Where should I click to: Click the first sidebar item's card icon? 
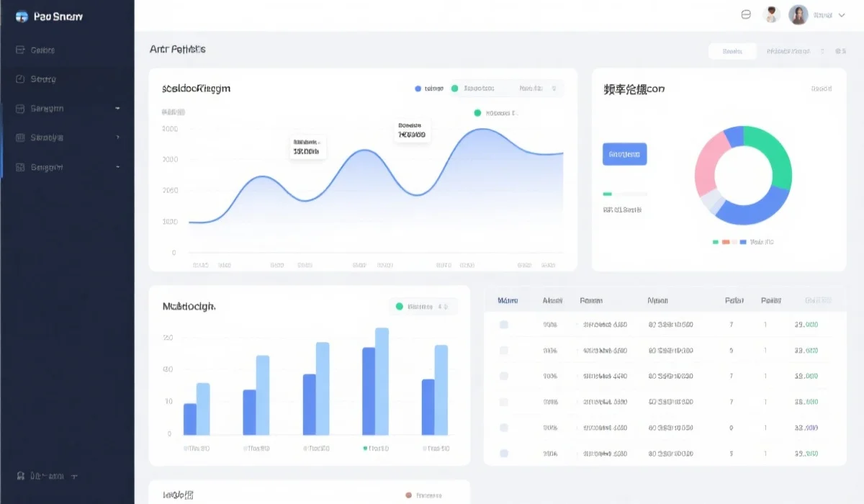[x=20, y=50]
